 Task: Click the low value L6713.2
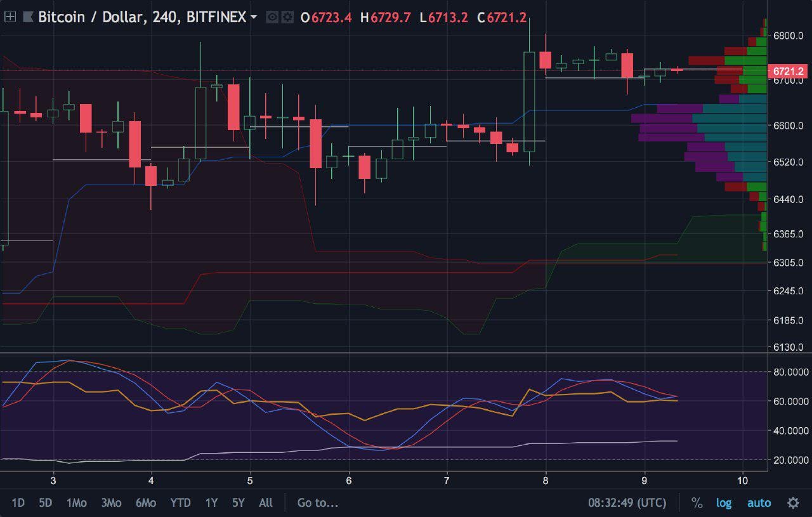pyautogui.click(x=444, y=18)
